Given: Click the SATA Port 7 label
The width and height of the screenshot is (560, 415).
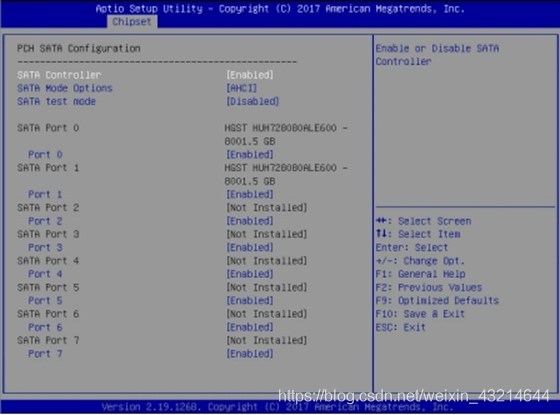Looking at the screenshot, I should pos(48,340).
